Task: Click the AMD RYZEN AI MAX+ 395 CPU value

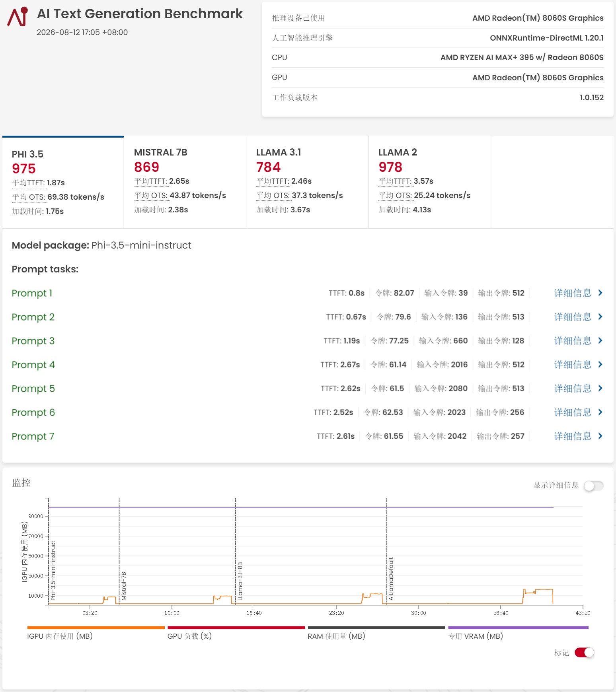Action: [522, 57]
